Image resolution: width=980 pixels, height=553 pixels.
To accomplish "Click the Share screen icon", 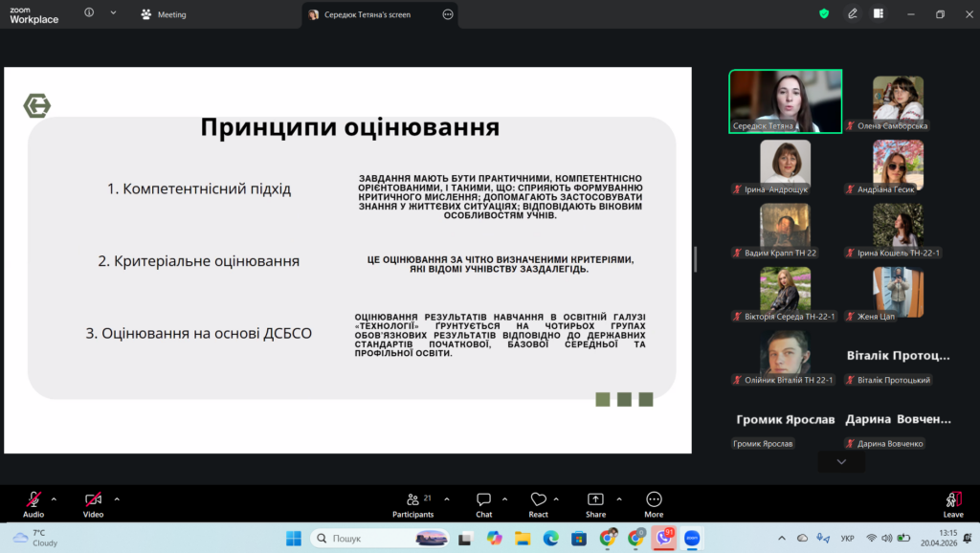I will pyautogui.click(x=595, y=500).
